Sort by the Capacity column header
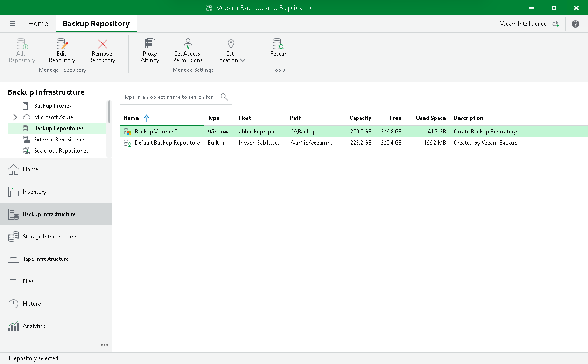Screen dimensions: 588x364 pos(360,118)
